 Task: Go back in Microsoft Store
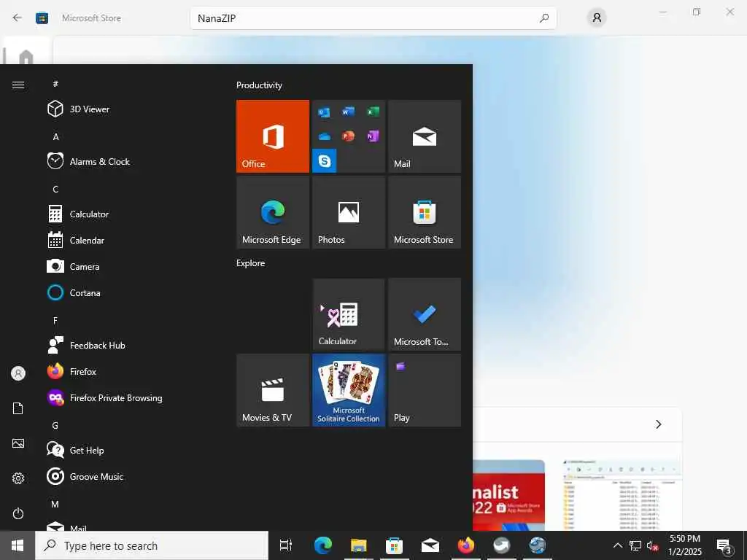coord(18,17)
